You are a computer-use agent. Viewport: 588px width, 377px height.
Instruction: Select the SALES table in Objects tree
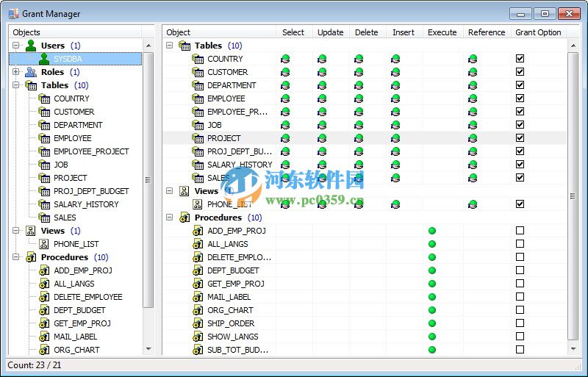(x=65, y=218)
